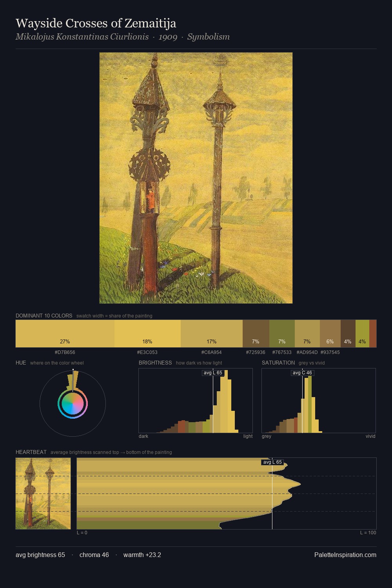The width and height of the screenshot is (392, 588).
Task: Click the 'grey' saturation axis label
Action: click(x=267, y=436)
